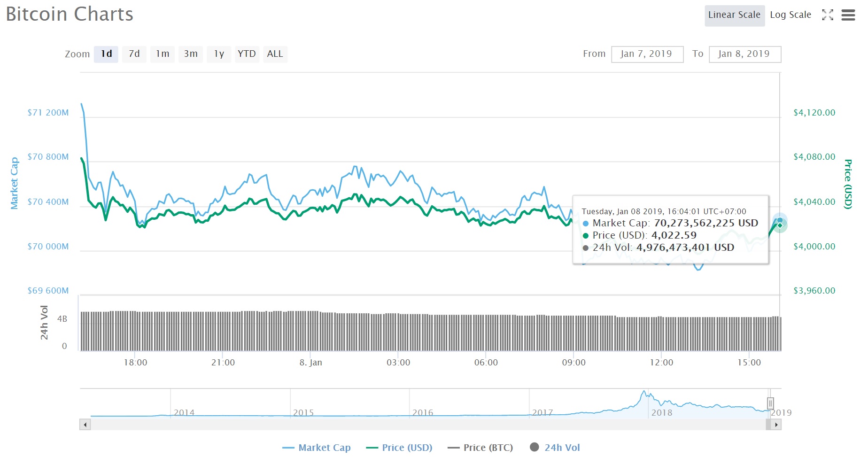Click the $4,120.00 price axis label
The height and width of the screenshot is (457, 868).
coord(814,113)
